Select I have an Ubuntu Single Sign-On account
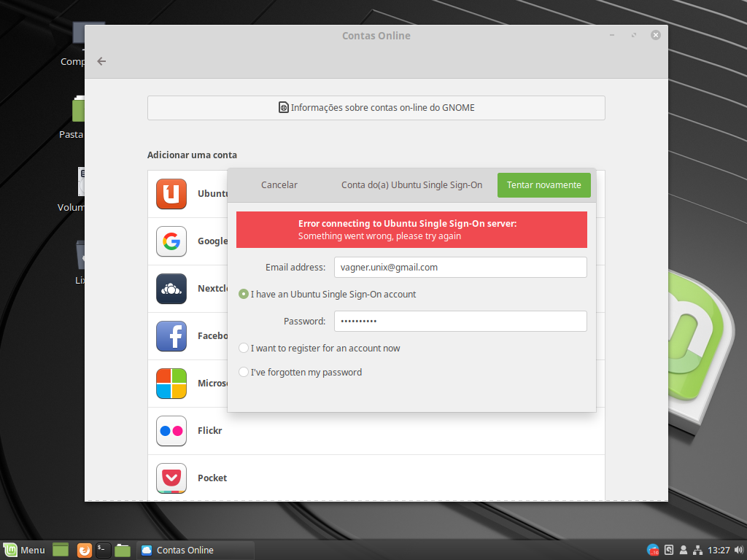 click(327, 295)
